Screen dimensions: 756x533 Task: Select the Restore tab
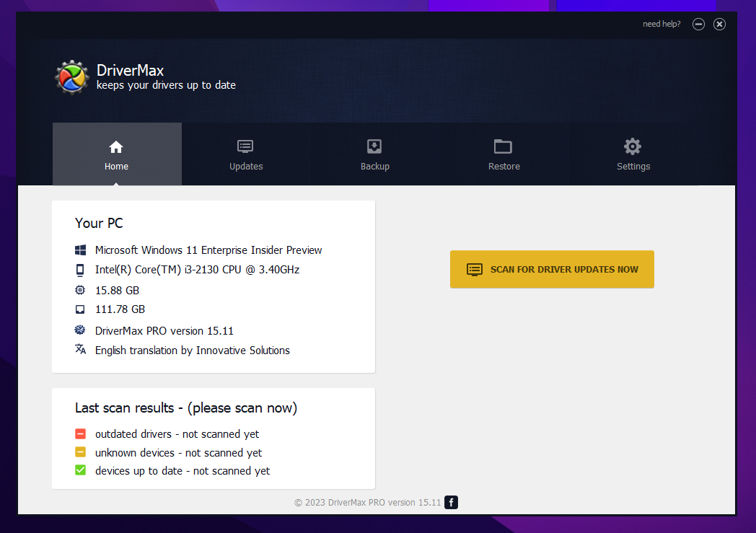504,154
